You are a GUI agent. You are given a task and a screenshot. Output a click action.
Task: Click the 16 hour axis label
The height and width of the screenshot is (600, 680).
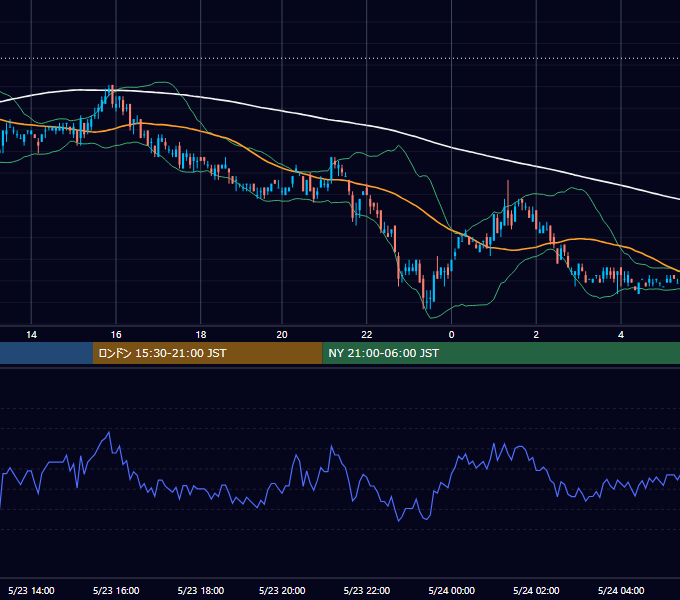(116, 335)
